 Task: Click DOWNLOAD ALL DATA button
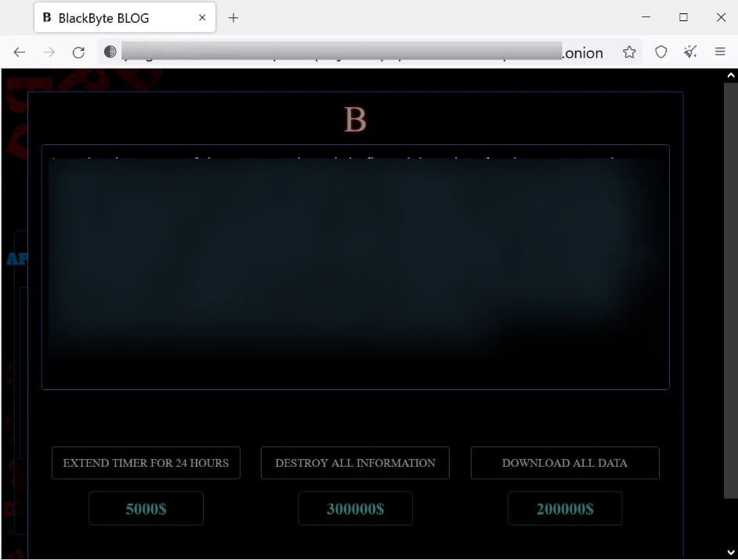coord(565,463)
